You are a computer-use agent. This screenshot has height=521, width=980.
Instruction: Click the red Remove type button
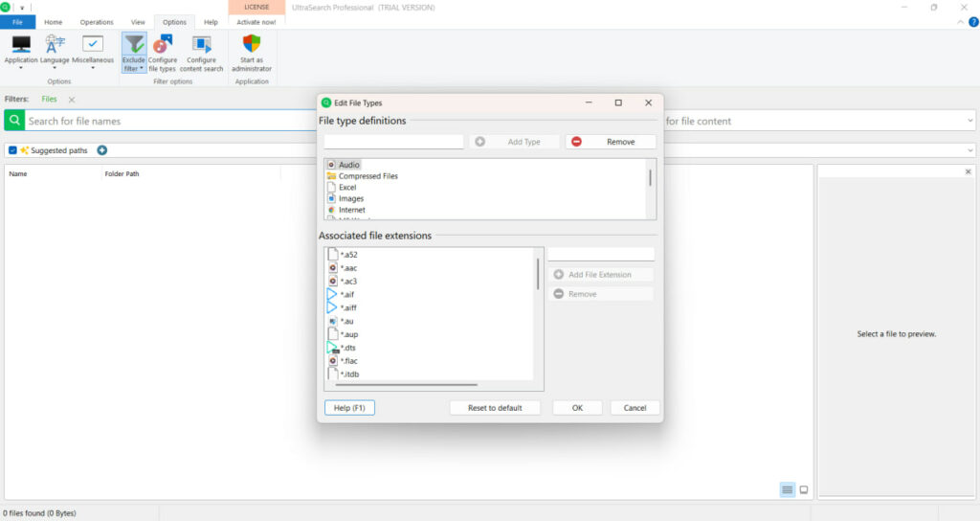pyautogui.click(x=611, y=142)
